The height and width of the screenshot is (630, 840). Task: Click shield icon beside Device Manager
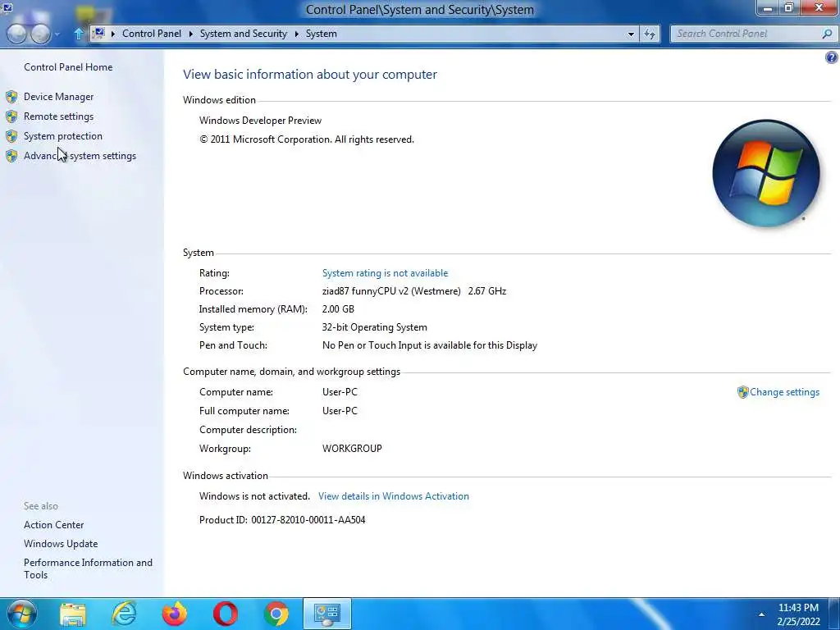tap(11, 97)
